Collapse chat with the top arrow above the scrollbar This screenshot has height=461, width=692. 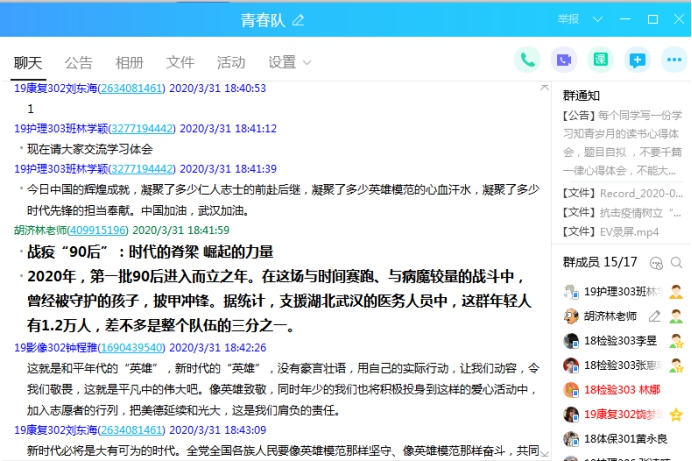(545, 88)
